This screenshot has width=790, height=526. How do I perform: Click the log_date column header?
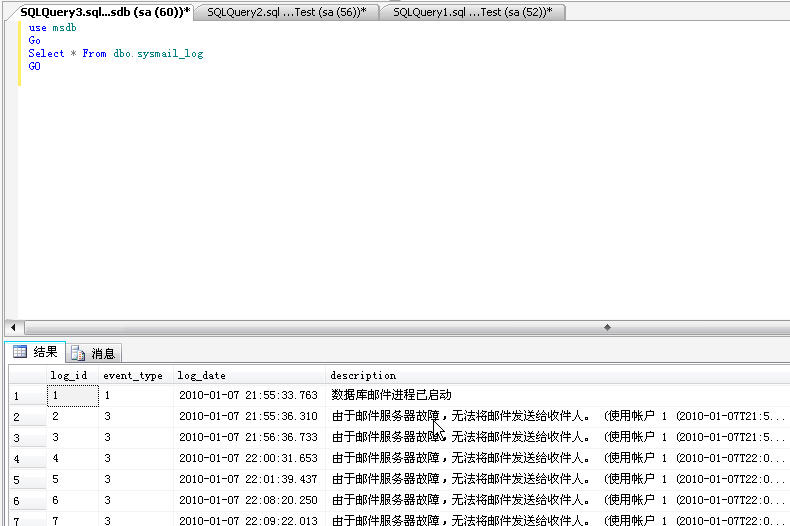(x=249, y=375)
